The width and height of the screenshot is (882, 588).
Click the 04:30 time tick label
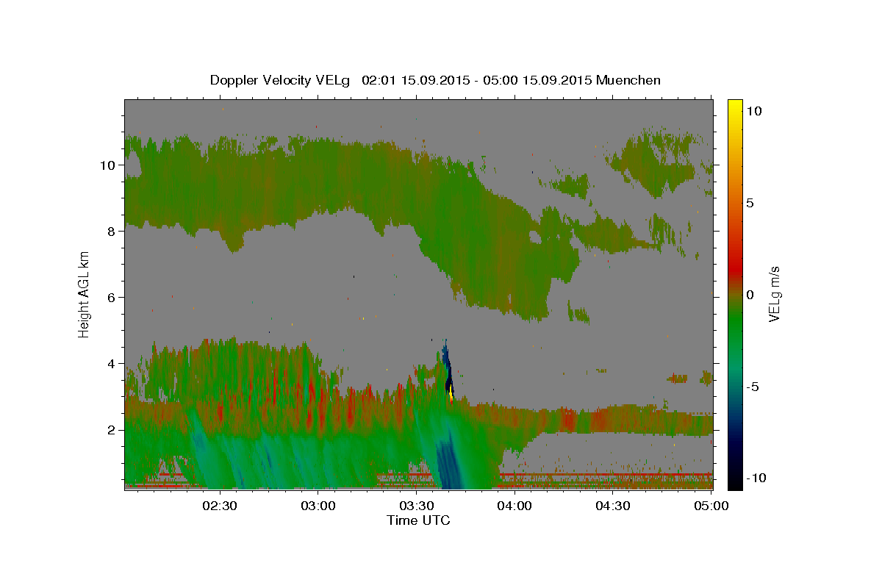point(614,506)
